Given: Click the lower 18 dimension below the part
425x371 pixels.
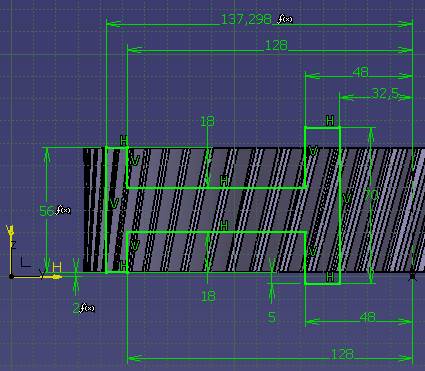Looking at the screenshot, I should click(x=208, y=296).
